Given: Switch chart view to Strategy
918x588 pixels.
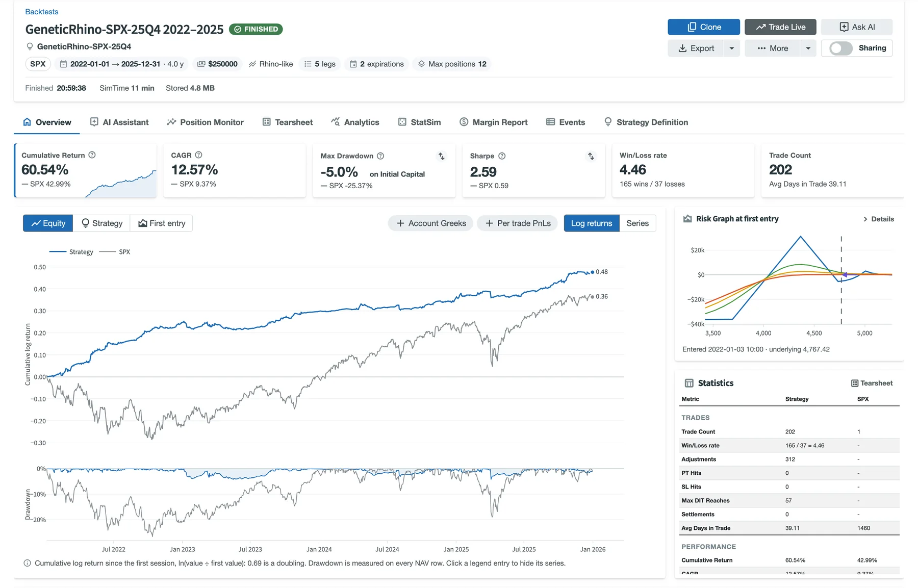Looking at the screenshot, I should click(x=102, y=223).
